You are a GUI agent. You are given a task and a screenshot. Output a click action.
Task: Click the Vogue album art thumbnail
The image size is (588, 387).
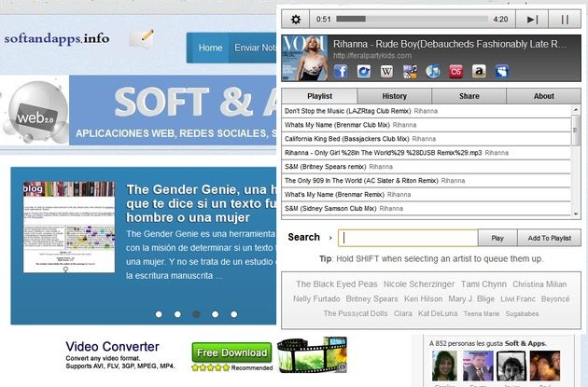coord(304,58)
